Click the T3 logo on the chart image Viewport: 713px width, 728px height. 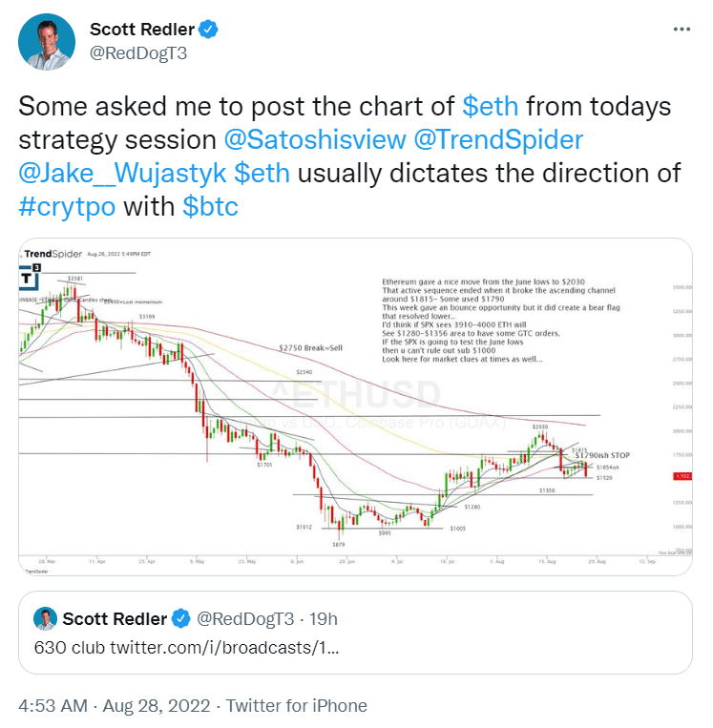[x=30, y=278]
